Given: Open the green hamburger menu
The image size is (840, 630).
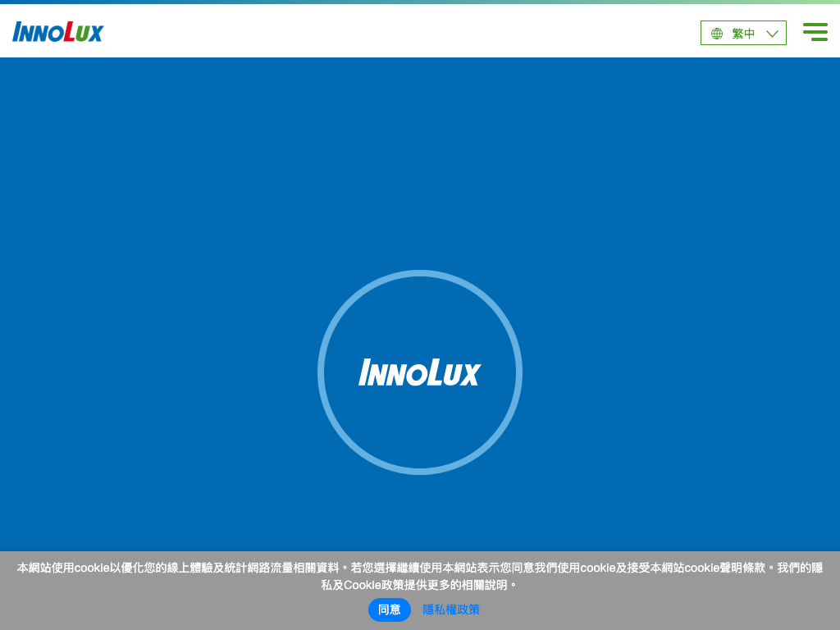Looking at the screenshot, I should click(815, 32).
